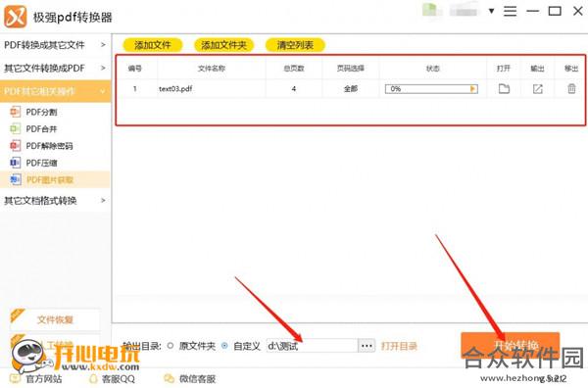The width and height of the screenshot is (588, 388).
Task: Open the dropdown arrow beside the user name
Action: (491, 11)
